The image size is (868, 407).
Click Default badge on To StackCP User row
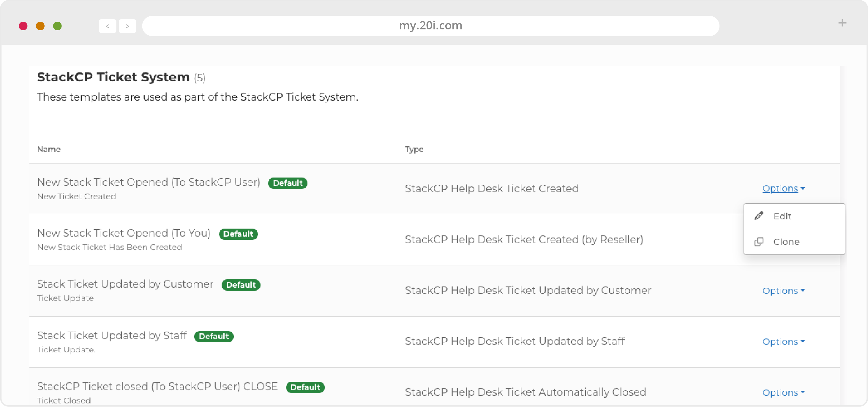click(x=288, y=183)
